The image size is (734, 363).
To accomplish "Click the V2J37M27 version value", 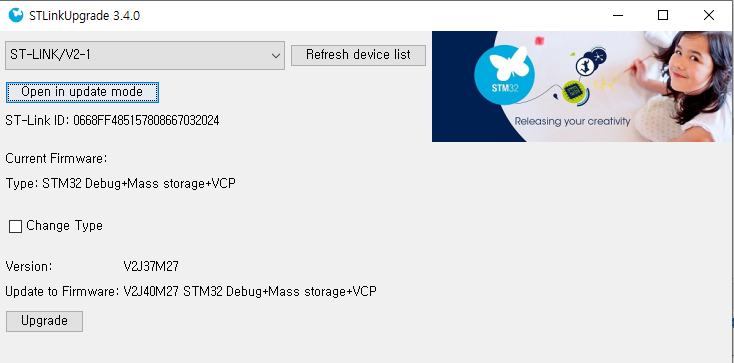I will (151, 267).
